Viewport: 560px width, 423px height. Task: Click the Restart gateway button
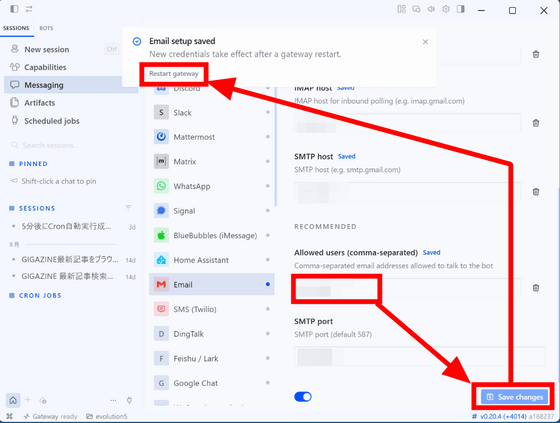coord(174,74)
